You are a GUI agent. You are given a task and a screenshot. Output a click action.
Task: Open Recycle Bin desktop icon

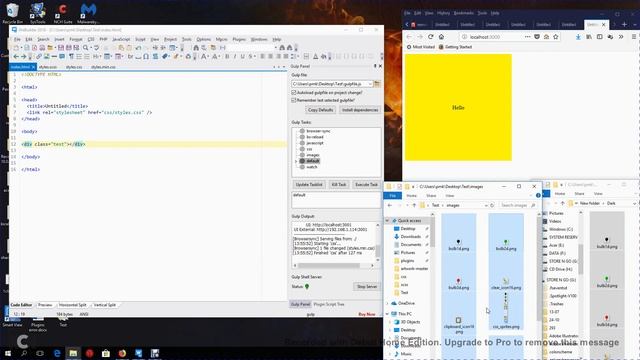tap(13, 13)
